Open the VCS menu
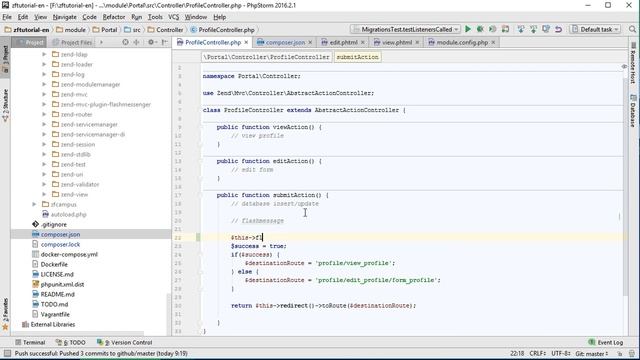 (174, 17)
